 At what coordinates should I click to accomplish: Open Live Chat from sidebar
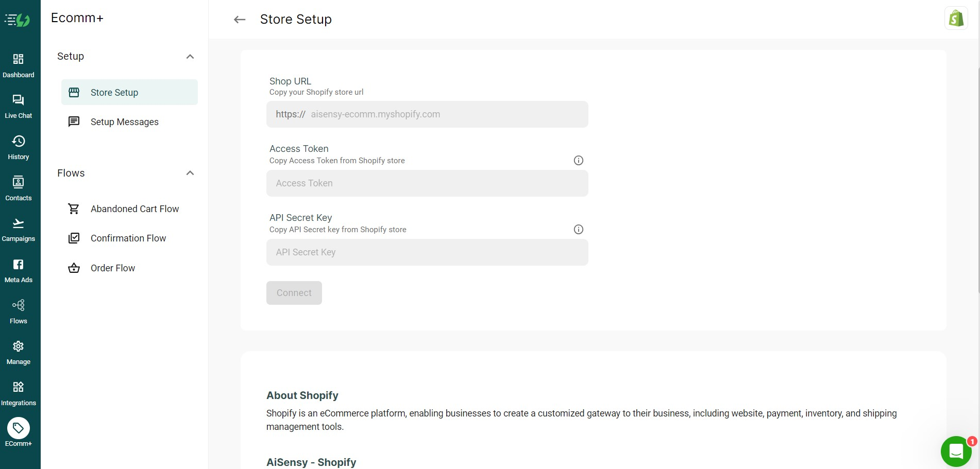[19, 107]
